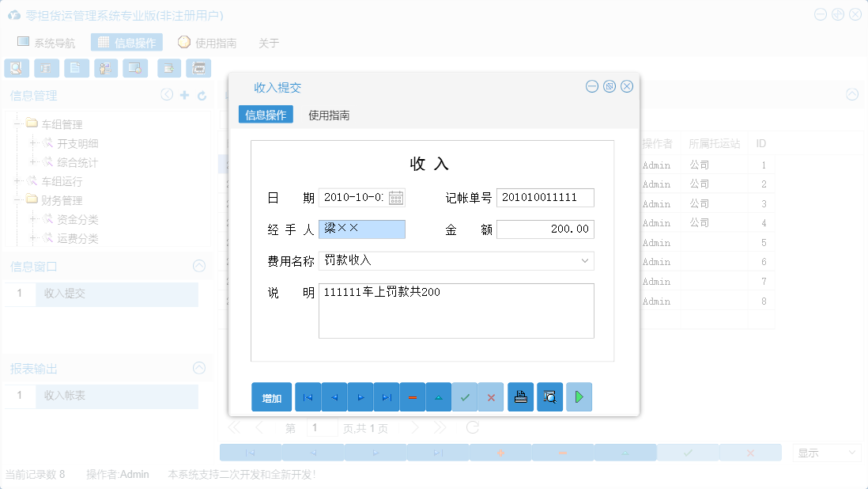Click the green run arrow in the dialog toolbar
The image size is (868, 489).
579,396
